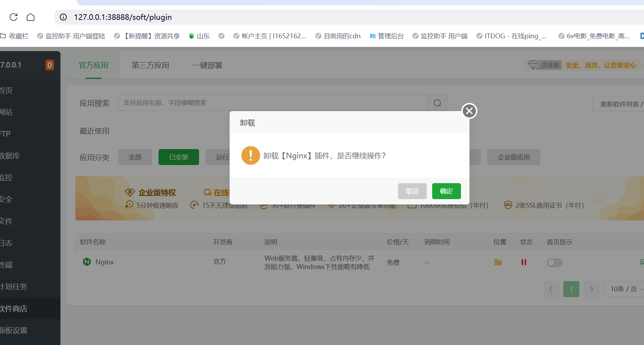Viewport: 644px width, 345px height.
Task: Select the 全部 category filter
Action: 135,157
